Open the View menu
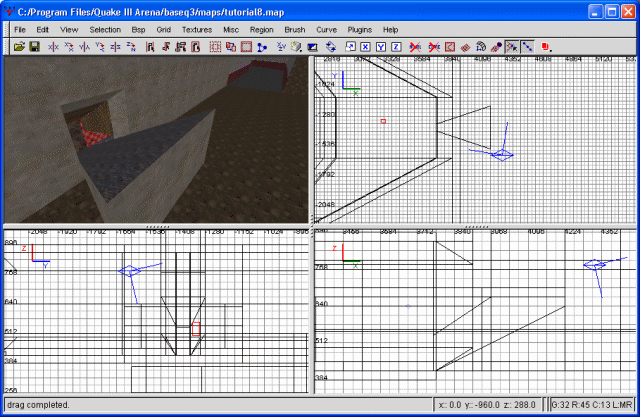 (69, 30)
